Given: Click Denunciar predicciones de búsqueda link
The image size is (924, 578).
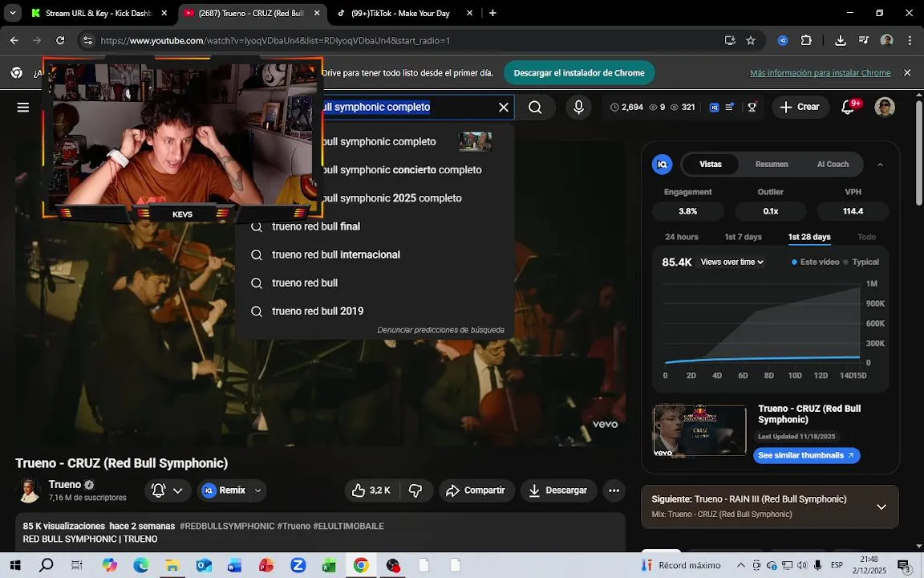Looking at the screenshot, I should (x=441, y=330).
